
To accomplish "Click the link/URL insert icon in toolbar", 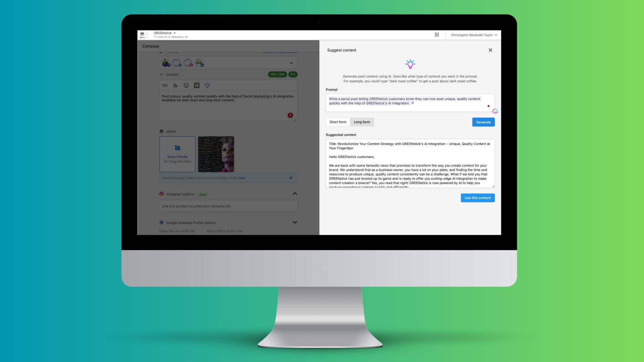I will pos(164,85).
